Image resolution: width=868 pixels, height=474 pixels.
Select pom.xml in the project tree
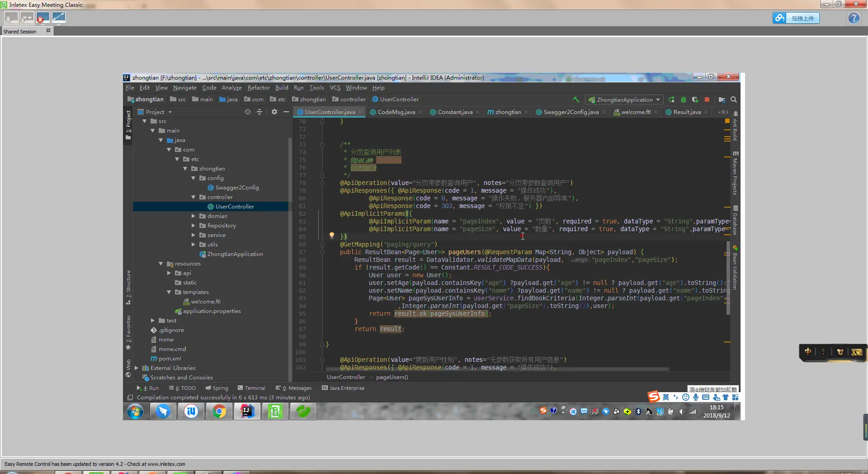pos(170,359)
